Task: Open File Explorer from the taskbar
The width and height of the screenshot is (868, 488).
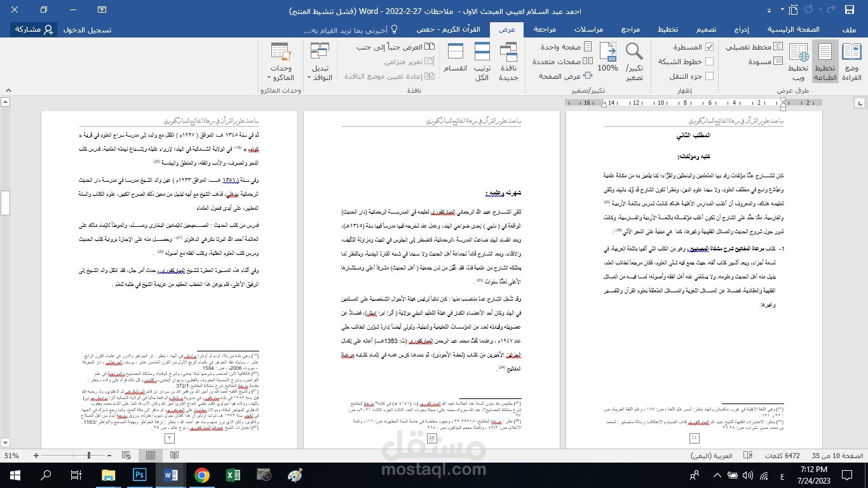Action: pos(109,475)
